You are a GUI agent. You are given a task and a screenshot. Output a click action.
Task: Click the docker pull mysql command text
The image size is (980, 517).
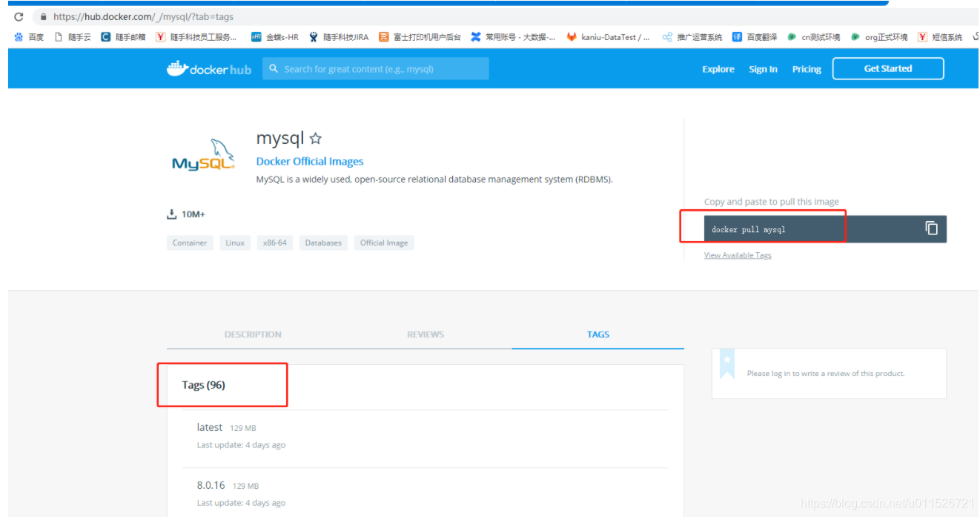pyautogui.click(x=748, y=229)
